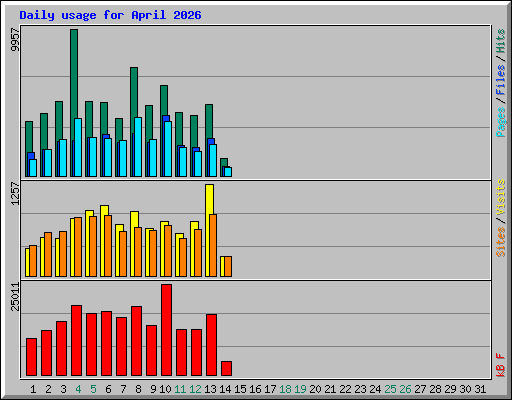Click day label 29 on the x-axis
512x400 pixels.
[x=450, y=389]
